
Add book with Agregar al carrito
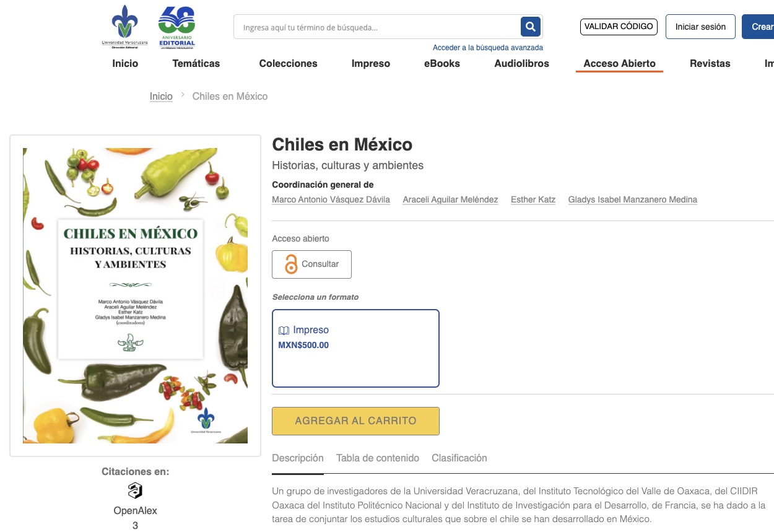(356, 421)
